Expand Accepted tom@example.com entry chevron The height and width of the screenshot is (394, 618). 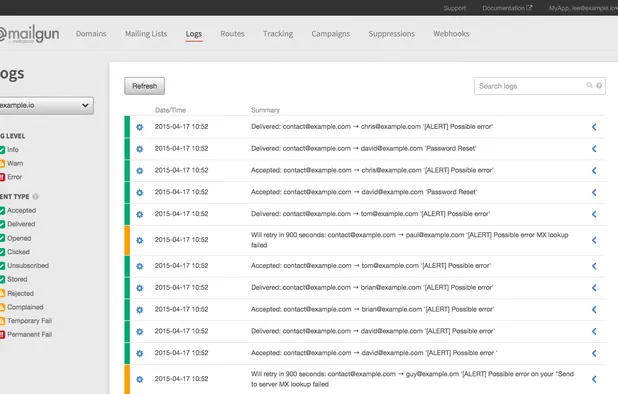tap(594, 266)
